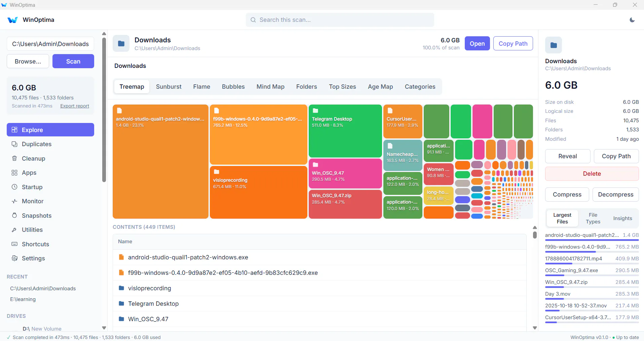This screenshot has width=644, height=341.
Task: Select the CursorUser treemap block
Action: 403,121
